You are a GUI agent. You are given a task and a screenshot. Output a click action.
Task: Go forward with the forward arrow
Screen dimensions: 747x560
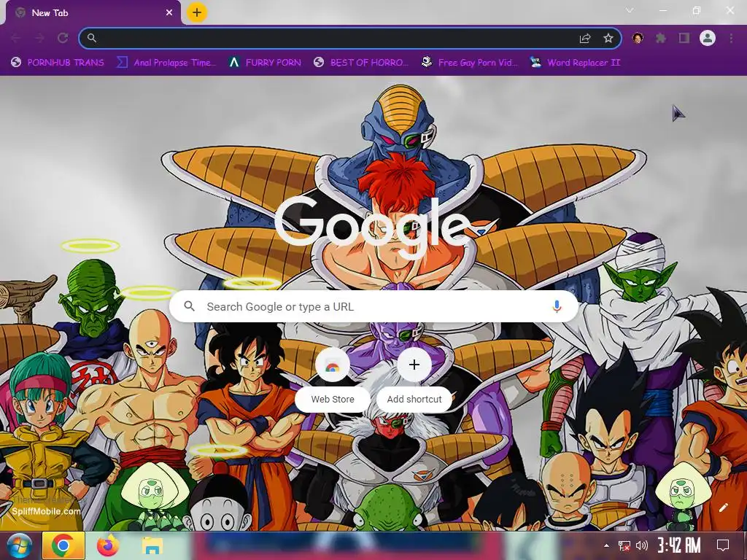tap(39, 38)
